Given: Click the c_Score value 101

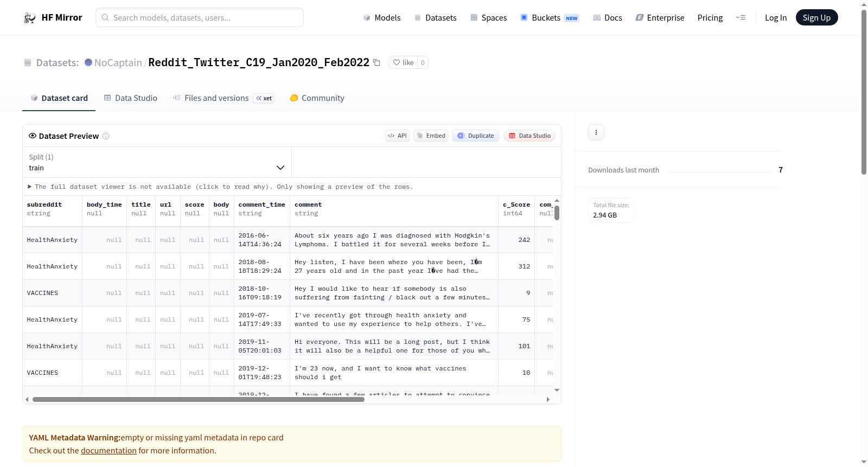Looking at the screenshot, I should coord(524,346).
